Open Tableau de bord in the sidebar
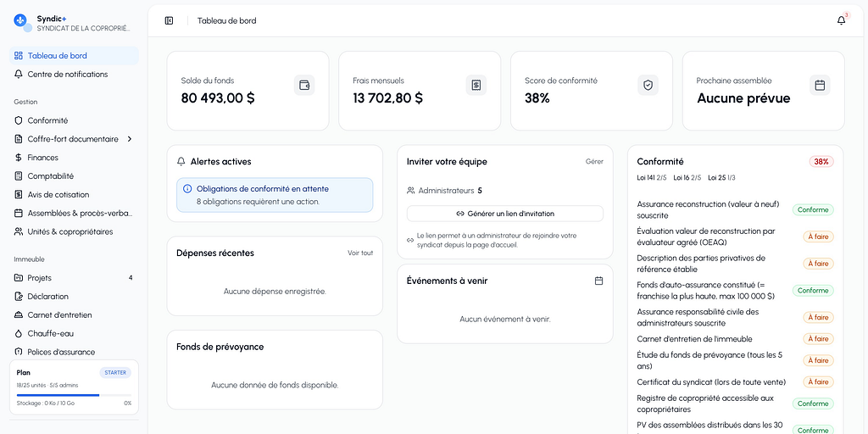 [75, 55]
